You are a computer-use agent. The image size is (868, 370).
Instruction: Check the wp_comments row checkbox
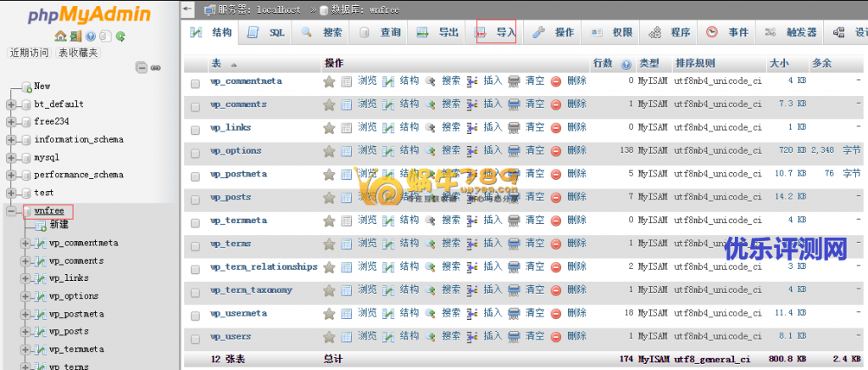196,105
